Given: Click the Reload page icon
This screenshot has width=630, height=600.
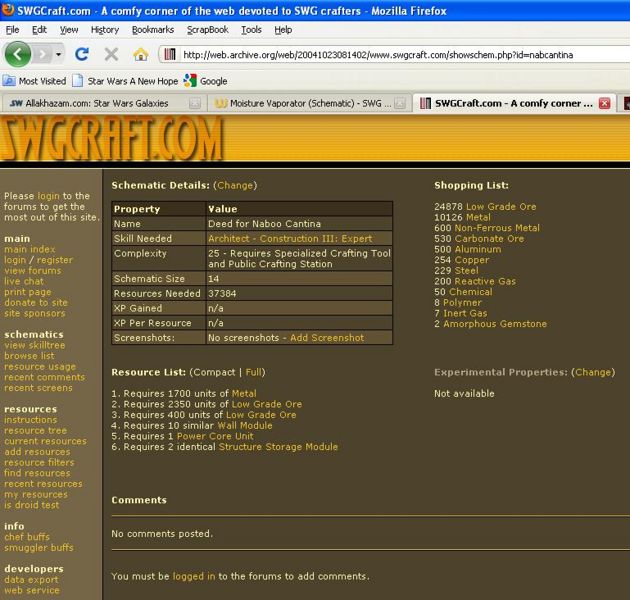Looking at the screenshot, I should coord(84,54).
